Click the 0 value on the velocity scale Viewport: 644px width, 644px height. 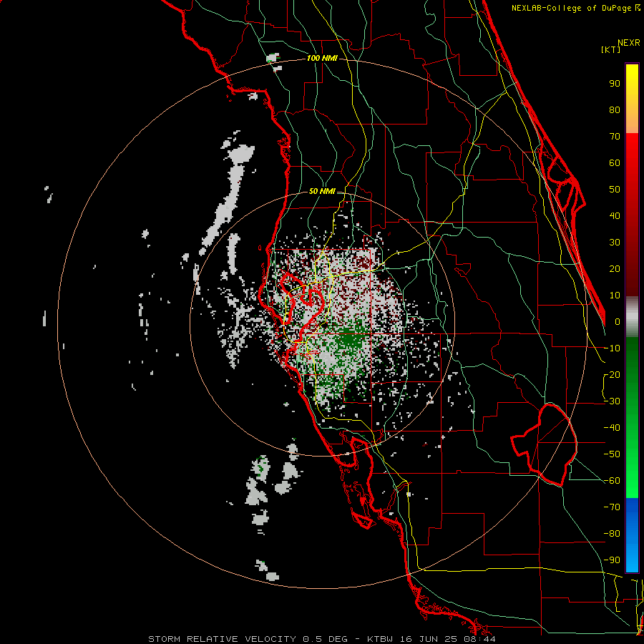(x=618, y=322)
